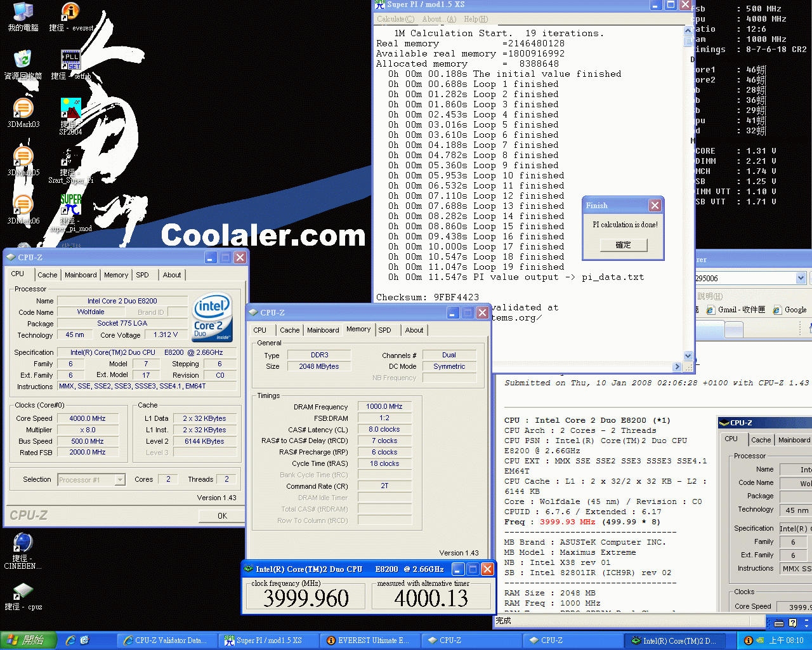Open the Mainboard tab in the CPU-Z CPU window

81,275
